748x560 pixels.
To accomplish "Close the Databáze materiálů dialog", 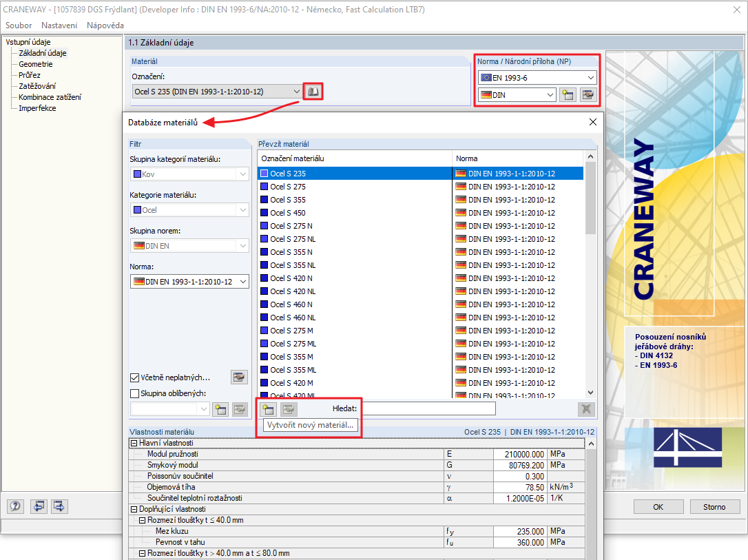I will [593, 122].
